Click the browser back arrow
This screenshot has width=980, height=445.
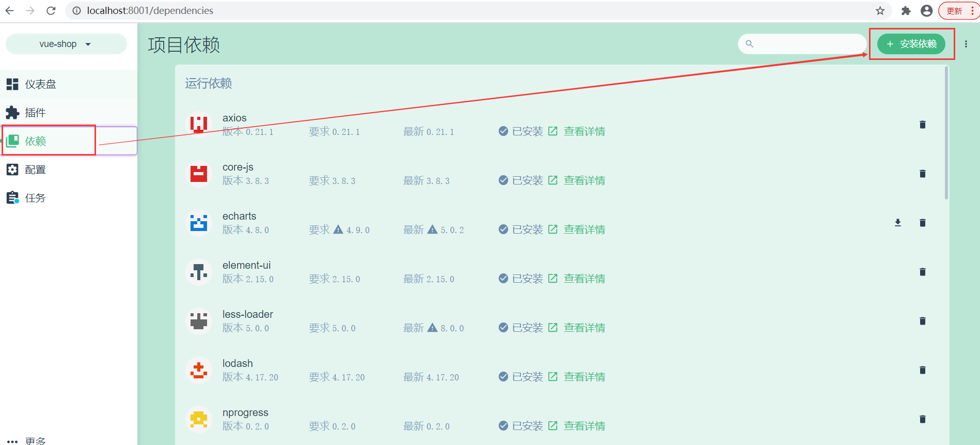10,10
